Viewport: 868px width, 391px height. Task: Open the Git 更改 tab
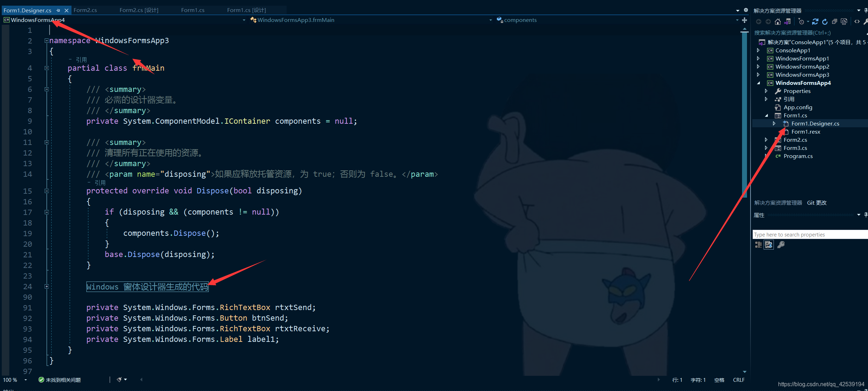pos(817,203)
